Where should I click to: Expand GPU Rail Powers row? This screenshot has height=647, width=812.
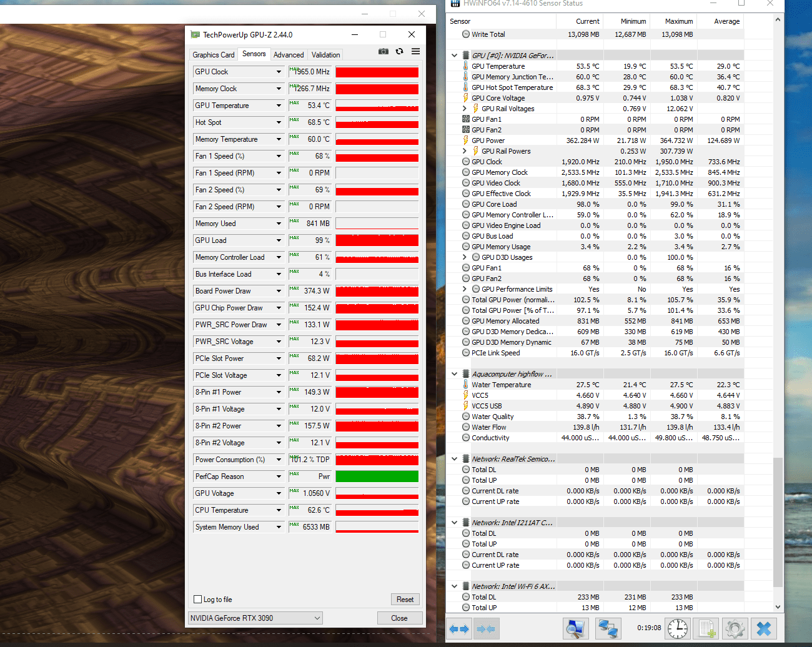(x=465, y=151)
